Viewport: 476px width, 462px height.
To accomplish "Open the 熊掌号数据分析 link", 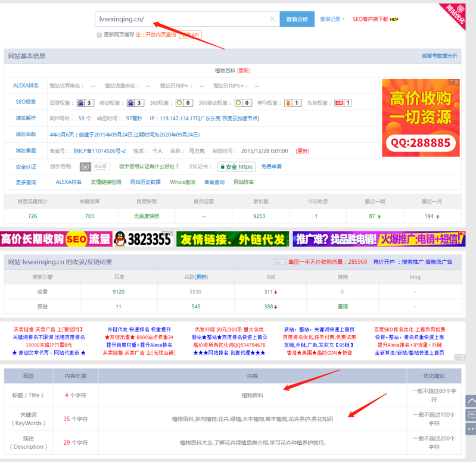I will 439,56.
